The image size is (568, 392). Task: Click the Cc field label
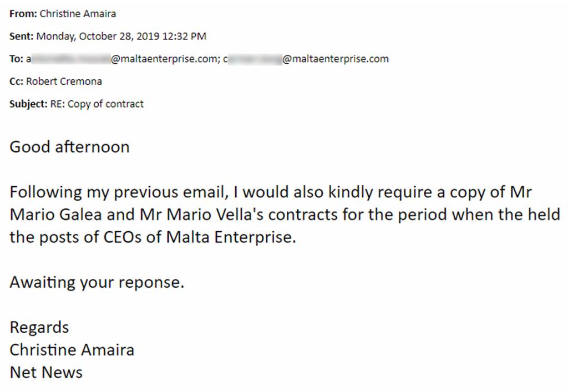pos(16,82)
